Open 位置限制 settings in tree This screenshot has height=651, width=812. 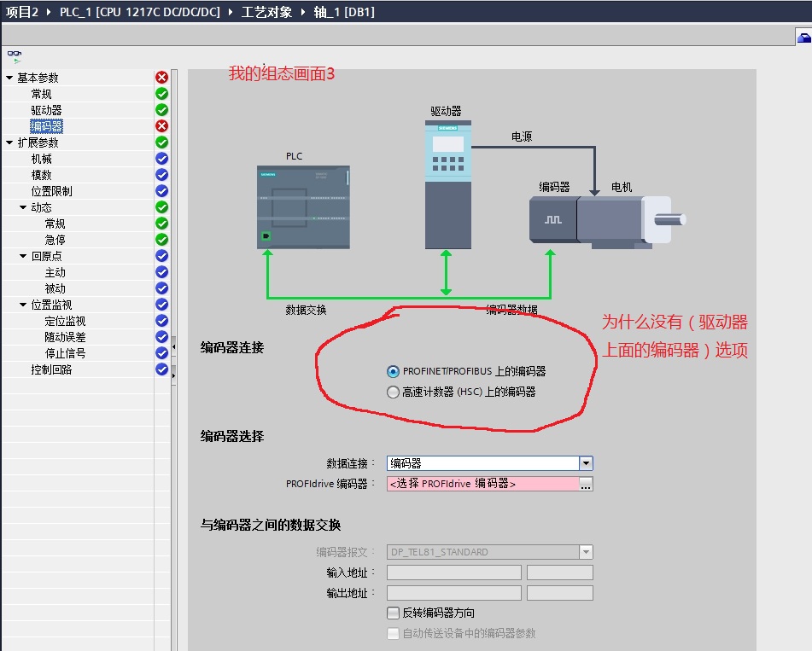pyautogui.click(x=51, y=191)
